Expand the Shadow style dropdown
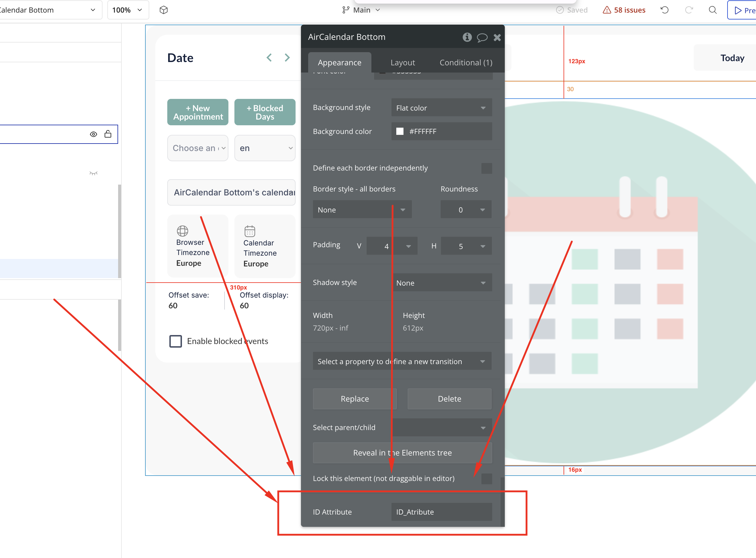Image resolution: width=756 pixels, height=558 pixels. [440, 283]
